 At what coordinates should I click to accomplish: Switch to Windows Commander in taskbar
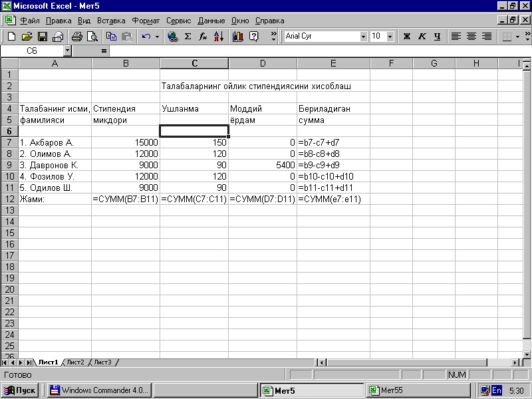click(99, 390)
